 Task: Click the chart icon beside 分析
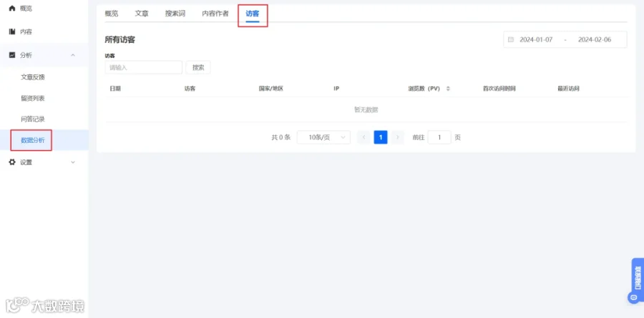(12, 54)
